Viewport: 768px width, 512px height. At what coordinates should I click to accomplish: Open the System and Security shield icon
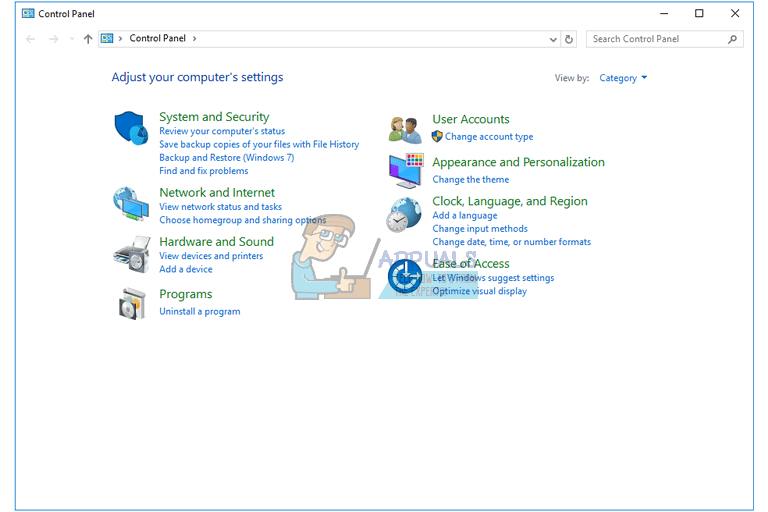tap(131, 128)
